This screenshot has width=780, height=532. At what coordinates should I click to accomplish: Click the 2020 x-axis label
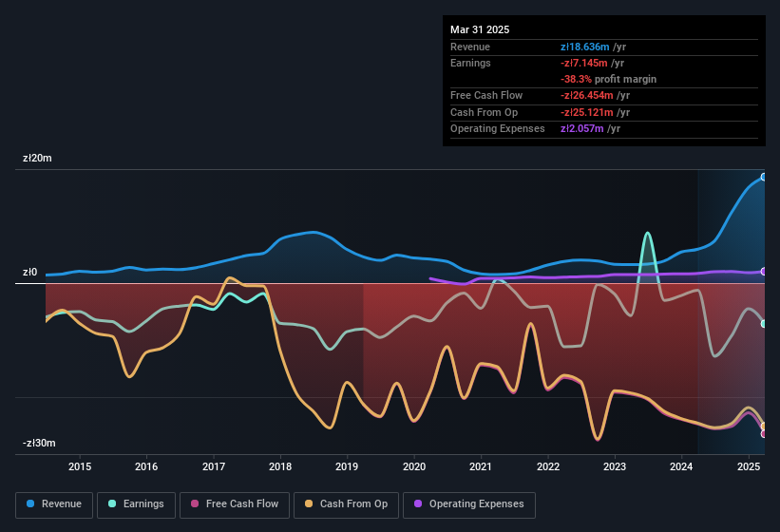[414, 466]
